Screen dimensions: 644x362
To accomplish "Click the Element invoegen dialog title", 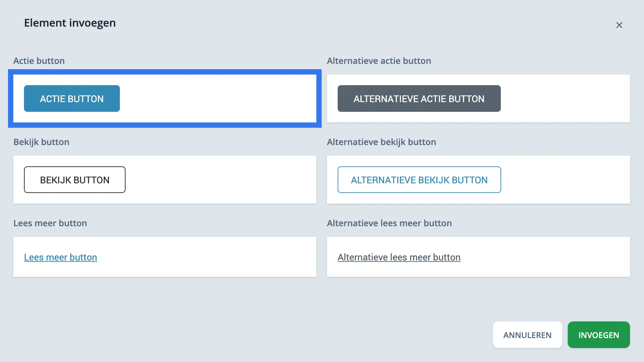I will click(70, 23).
